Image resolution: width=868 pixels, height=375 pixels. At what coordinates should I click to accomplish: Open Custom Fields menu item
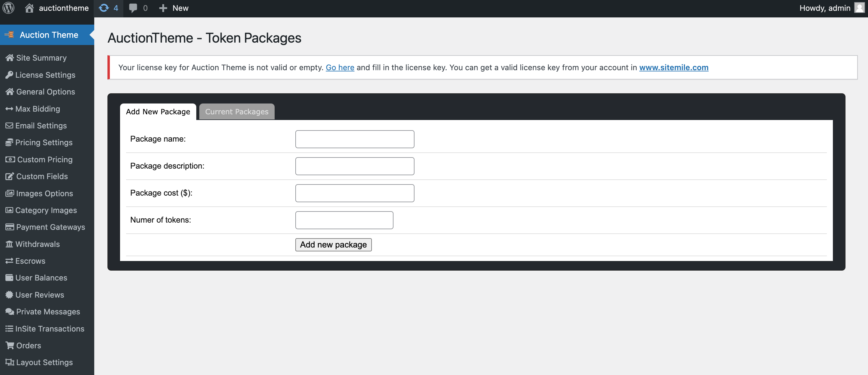pos(42,176)
